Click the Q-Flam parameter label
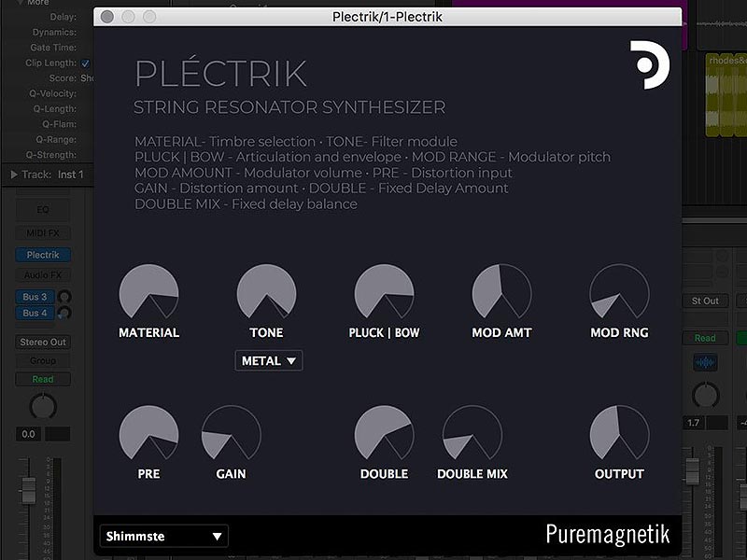Viewport: 747px width, 560px height. point(59,124)
